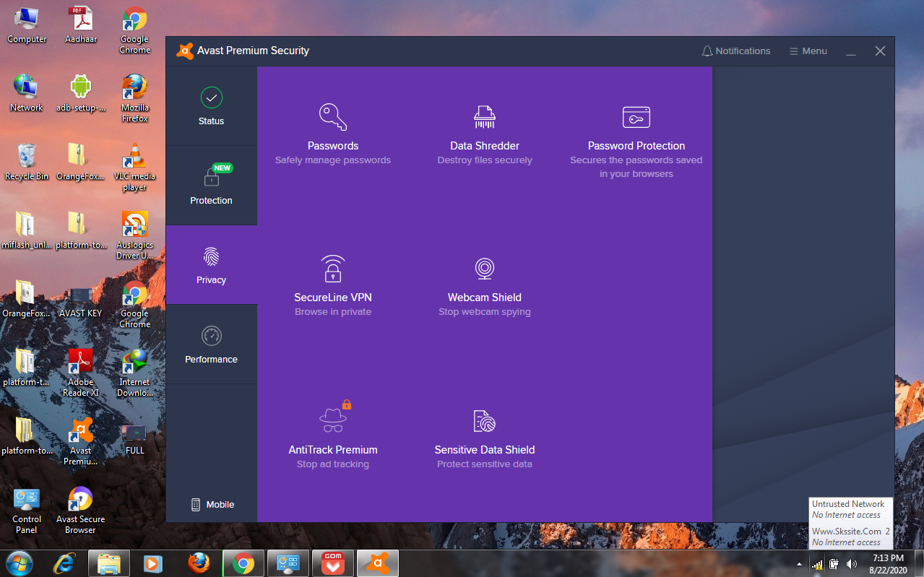This screenshot has height=577, width=924.
Task: Show hidden system tray icons
Action: click(799, 564)
